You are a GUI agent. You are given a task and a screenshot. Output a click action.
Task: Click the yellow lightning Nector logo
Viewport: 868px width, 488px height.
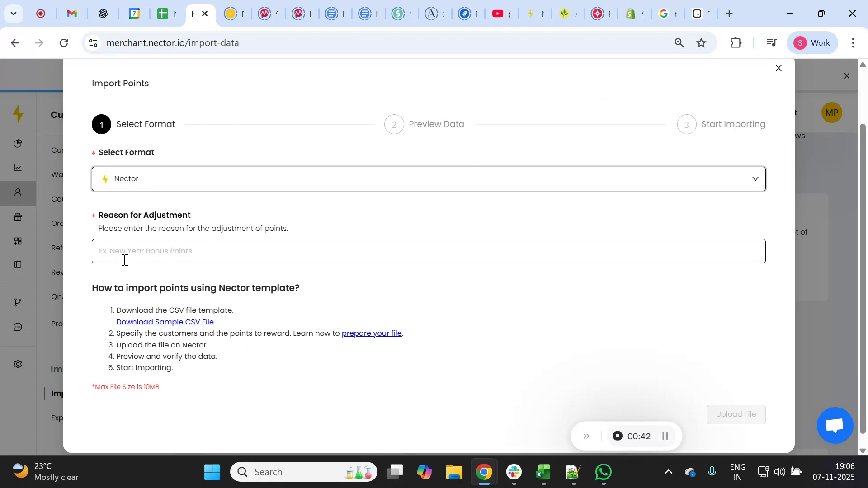pos(18,114)
